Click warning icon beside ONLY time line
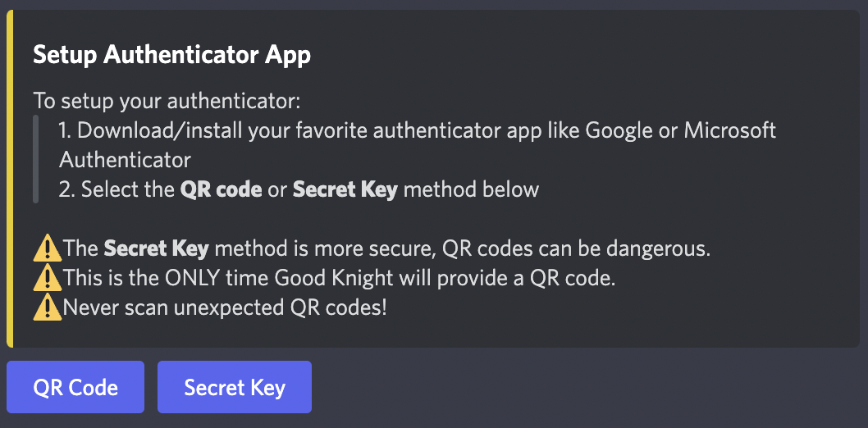Screen dimensions: 868x428 click(47, 279)
